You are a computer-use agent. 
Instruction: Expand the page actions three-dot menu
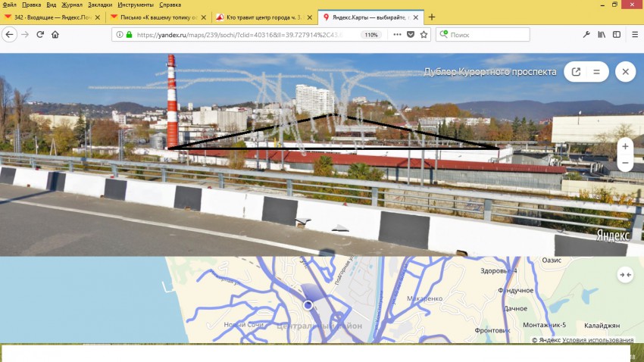pyautogui.click(x=395, y=35)
